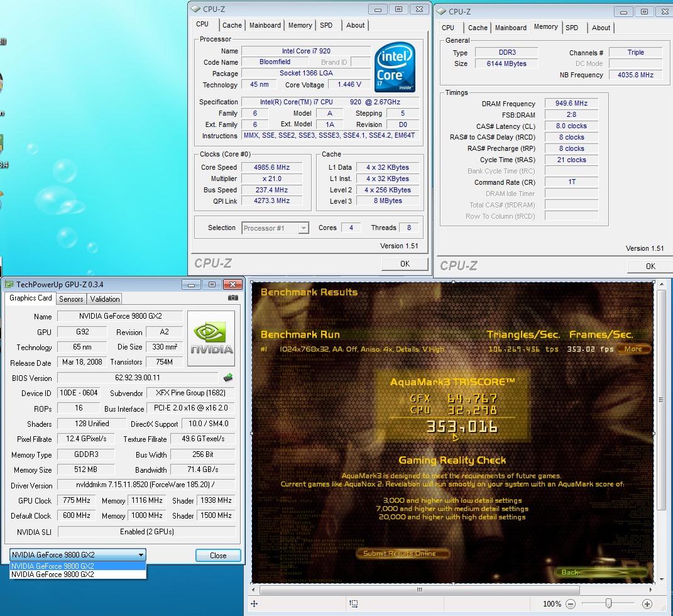This screenshot has width=673, height=616.
Task: Open the Sensors tab in GPU-Z
Action: [x=71, y=299]
